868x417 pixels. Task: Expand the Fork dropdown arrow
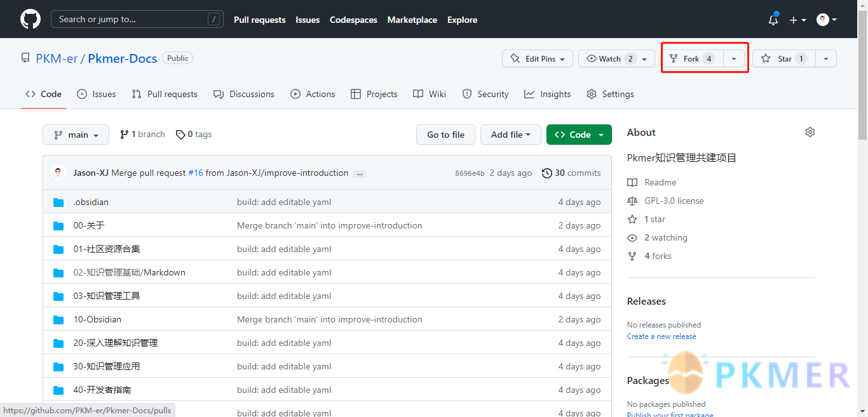(734, 58)
